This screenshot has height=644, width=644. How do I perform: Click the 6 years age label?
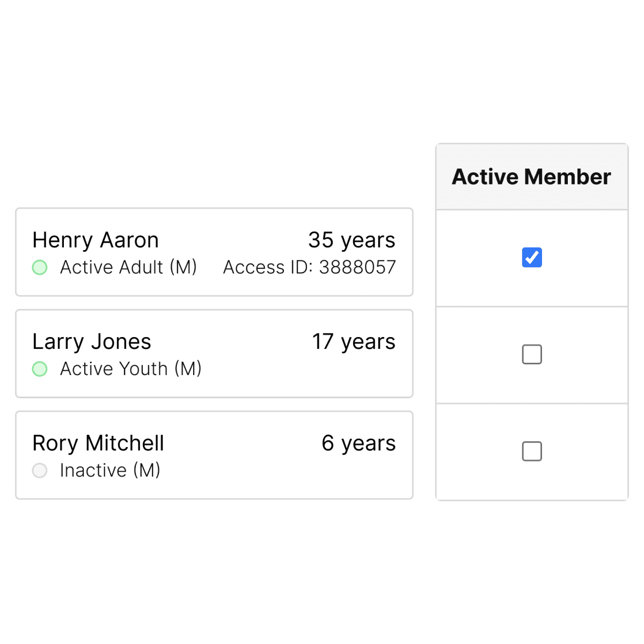coord(358,443)
